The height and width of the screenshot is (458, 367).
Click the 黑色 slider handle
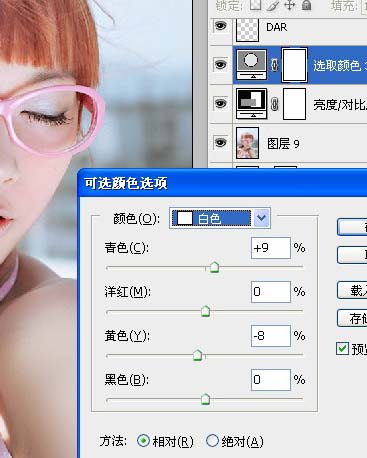pos(206,399)
